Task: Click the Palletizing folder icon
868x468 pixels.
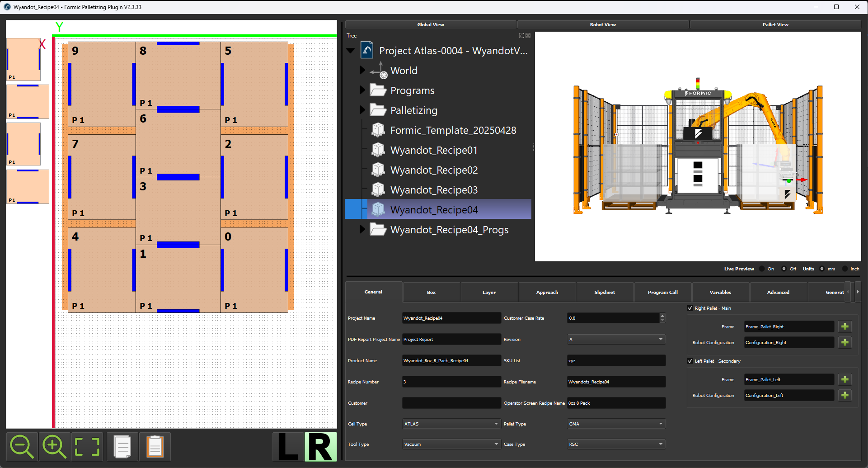Action: click(x=378, y=110)
